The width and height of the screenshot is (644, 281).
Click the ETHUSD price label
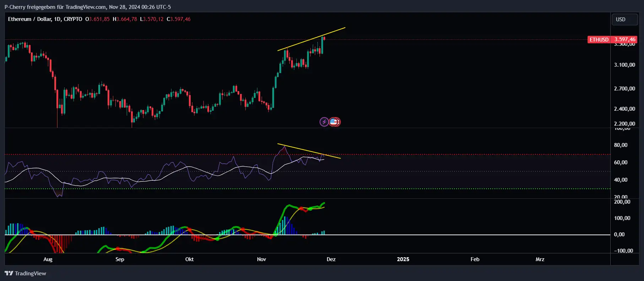(x=599, y=39)
